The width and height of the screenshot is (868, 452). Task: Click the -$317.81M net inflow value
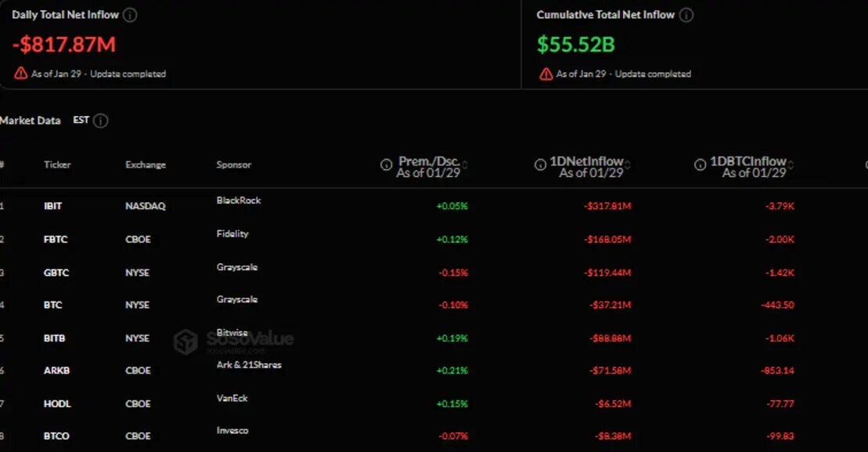[607, 206]
